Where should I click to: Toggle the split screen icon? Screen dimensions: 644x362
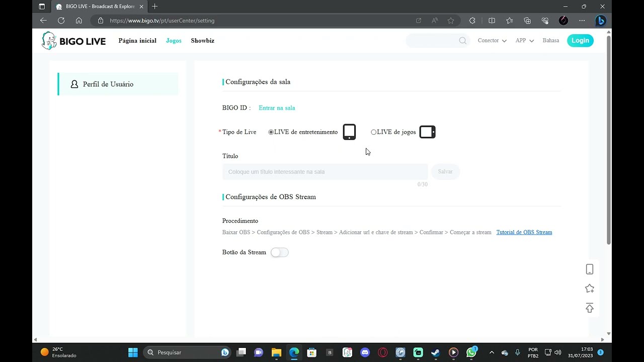point(492,21)
